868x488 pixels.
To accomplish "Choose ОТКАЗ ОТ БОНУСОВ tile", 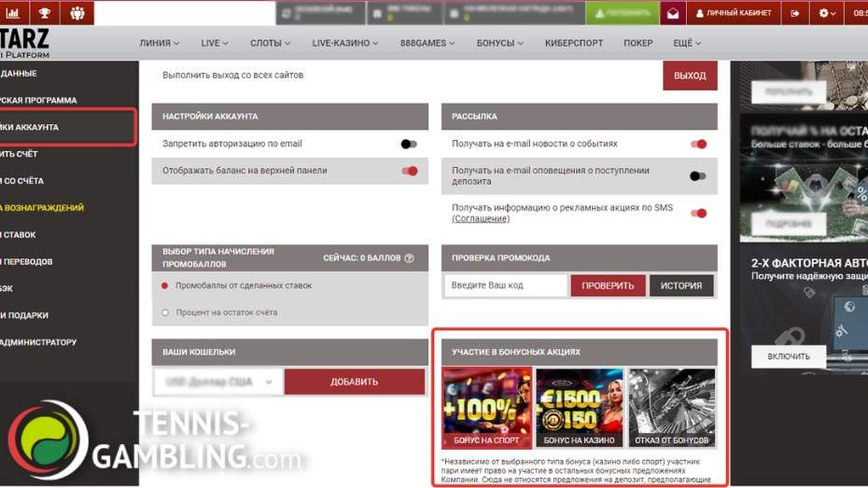I will [671, 408].
